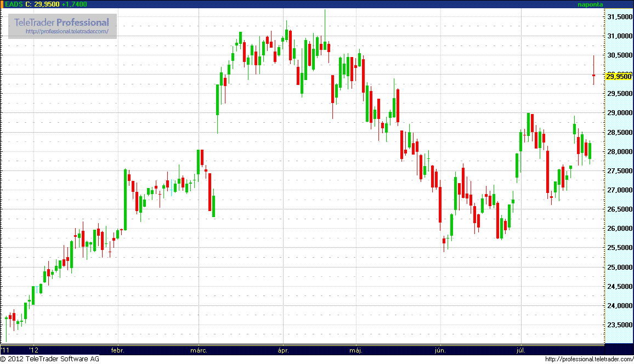Select the márc. month marker on time axis
Viewport: 634px width, 364px height.
tap(199, 350)
